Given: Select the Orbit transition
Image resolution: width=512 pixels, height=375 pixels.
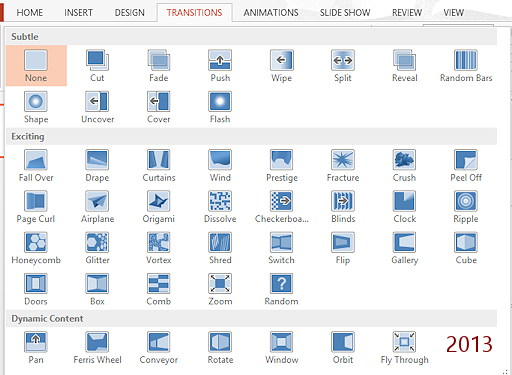Looking at the screenshot, I should pos(343,348).
